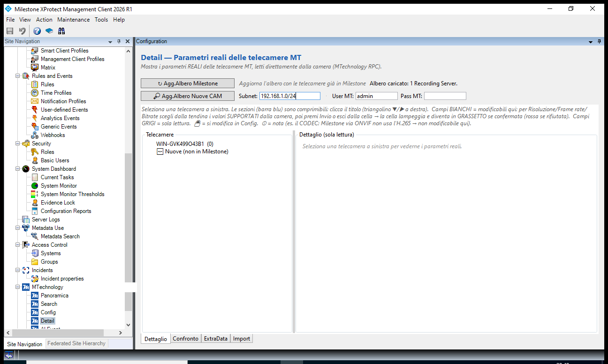Viewport: 608px width, 364px height.
Task: Click the System Monitor Thresholds icon
Action: (x=35, y=194)
